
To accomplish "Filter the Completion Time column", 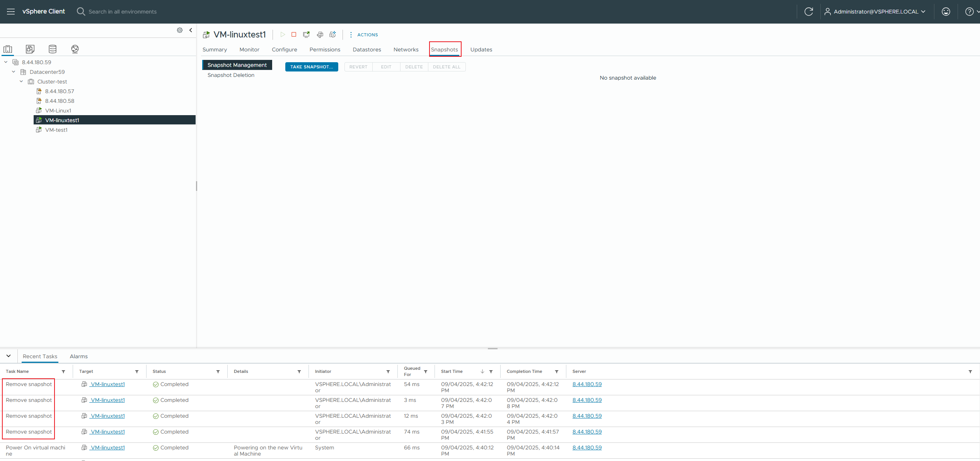I will coord(557,372).
